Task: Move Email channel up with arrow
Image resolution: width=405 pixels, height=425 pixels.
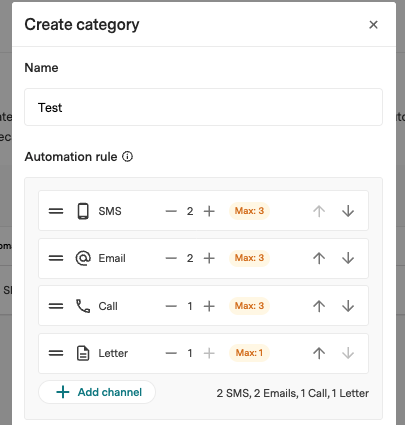Action: (319, 258)
